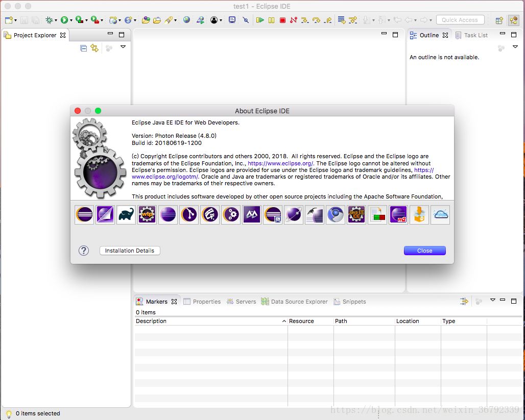Sort Markers by Description column header

point(210,321)
